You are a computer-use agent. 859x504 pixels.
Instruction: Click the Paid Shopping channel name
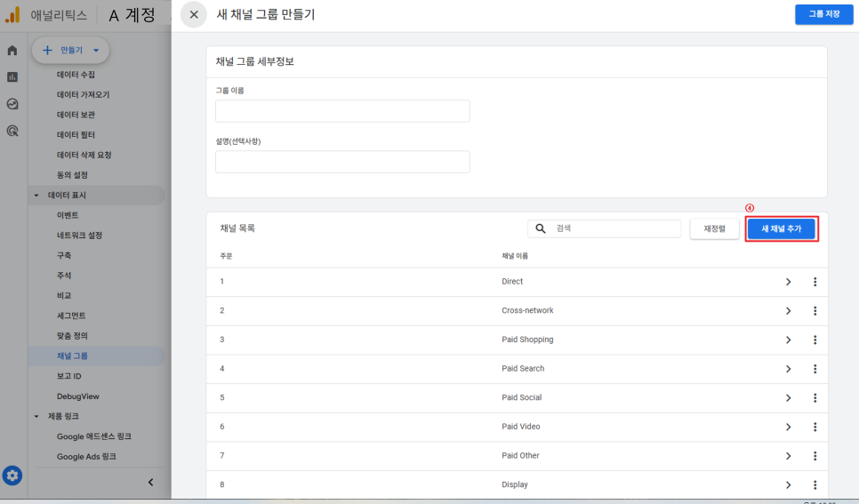click(x=527, y=340)
